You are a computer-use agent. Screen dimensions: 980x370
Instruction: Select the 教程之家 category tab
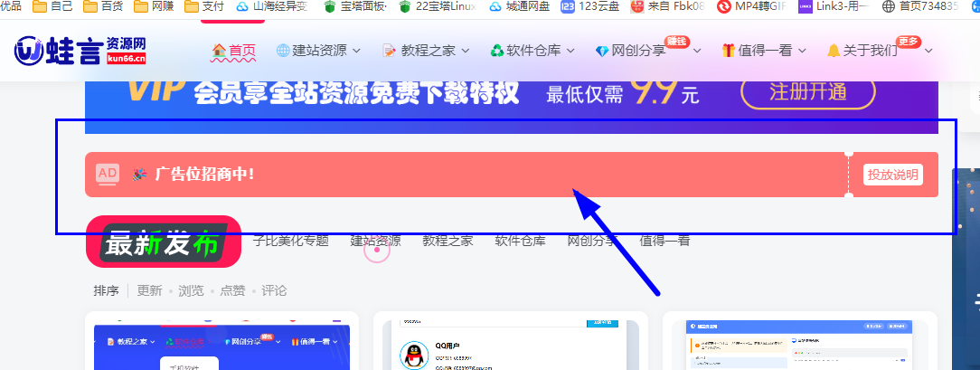(448, 241)
